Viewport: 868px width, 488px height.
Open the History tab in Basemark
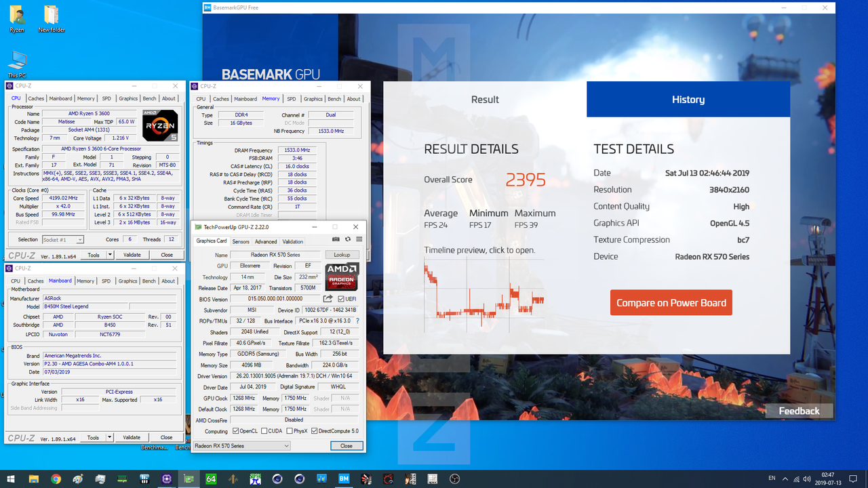[x=688, y=100]
